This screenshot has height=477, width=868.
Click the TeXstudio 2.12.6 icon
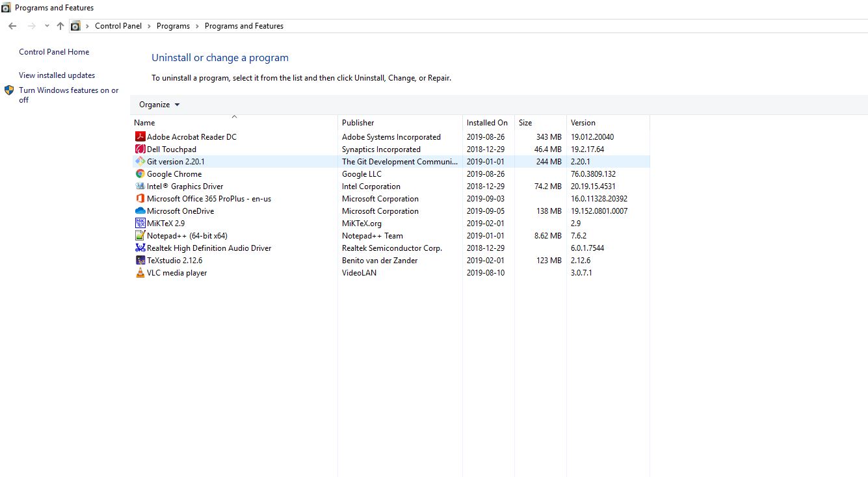140,260
